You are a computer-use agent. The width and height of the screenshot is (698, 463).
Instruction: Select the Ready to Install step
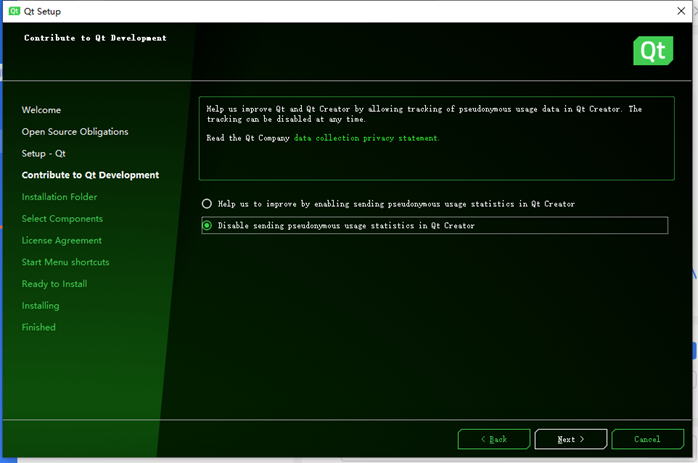(54, 284)
